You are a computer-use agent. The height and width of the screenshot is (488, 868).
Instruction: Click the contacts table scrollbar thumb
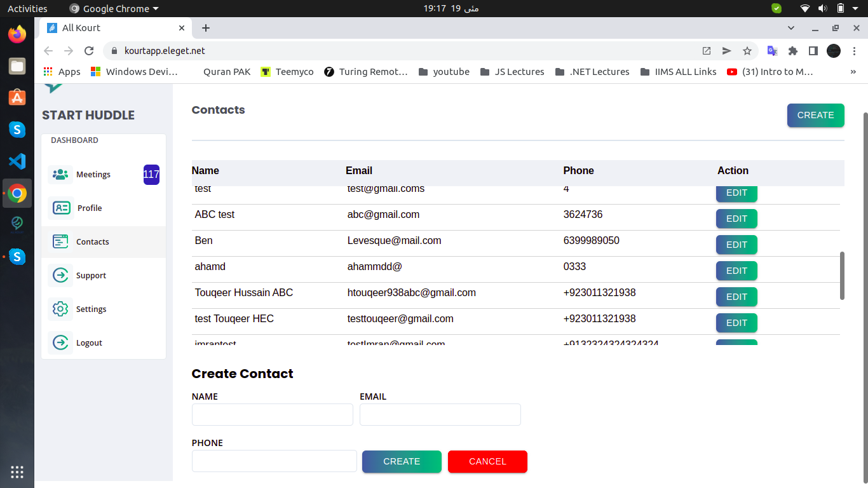pos(842,275)
